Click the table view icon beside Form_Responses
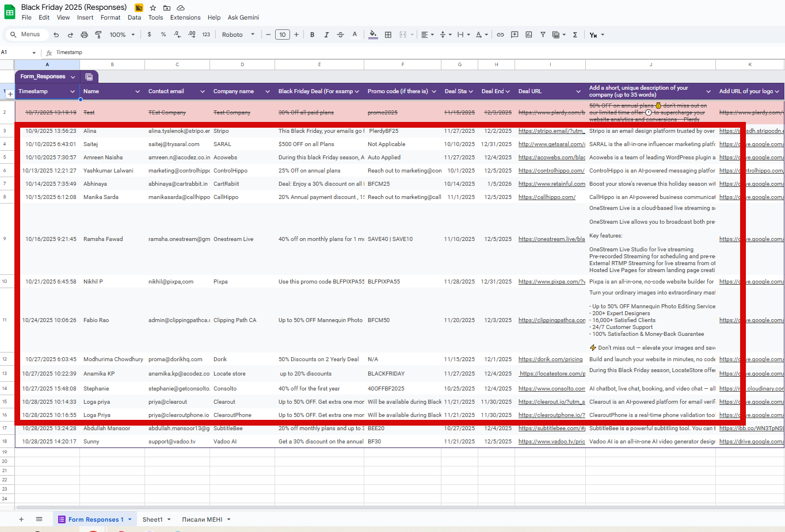Viewport: 785px width, 532px height. [x=89, y=76]
